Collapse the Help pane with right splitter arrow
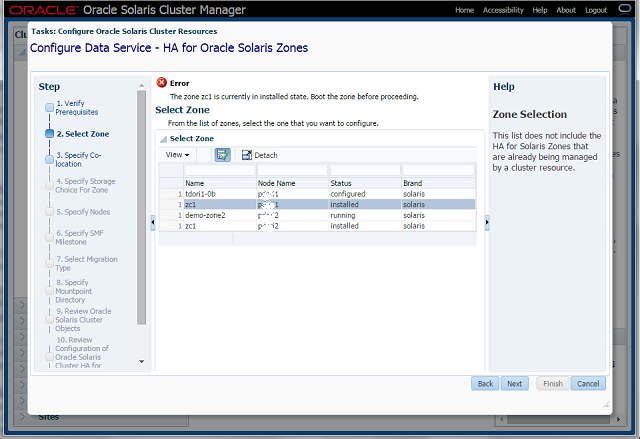Viewport: 640px width, 439px height. tap(487, 222)
